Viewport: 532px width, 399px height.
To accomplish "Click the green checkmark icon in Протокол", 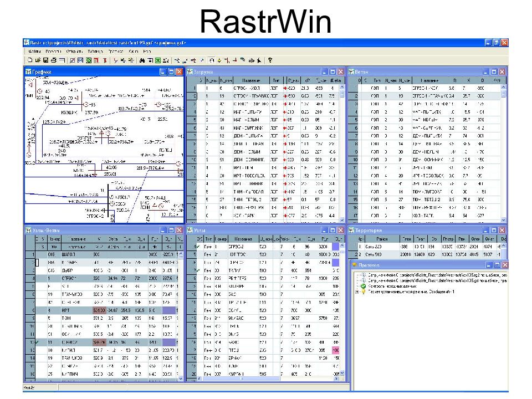I will point(363,286).
